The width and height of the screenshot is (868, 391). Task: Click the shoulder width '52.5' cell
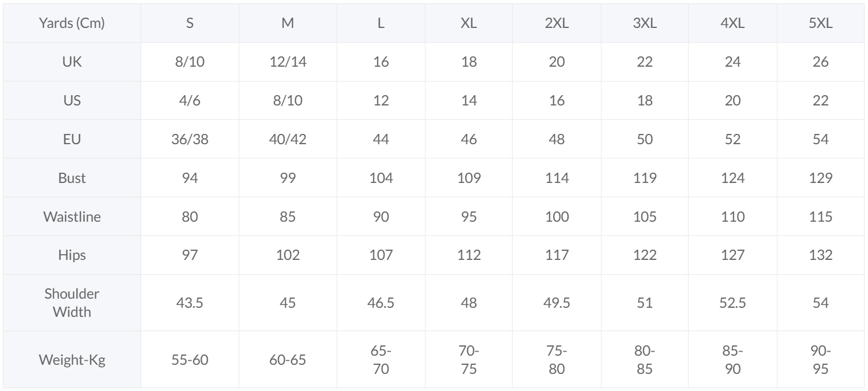click(732, 303)
